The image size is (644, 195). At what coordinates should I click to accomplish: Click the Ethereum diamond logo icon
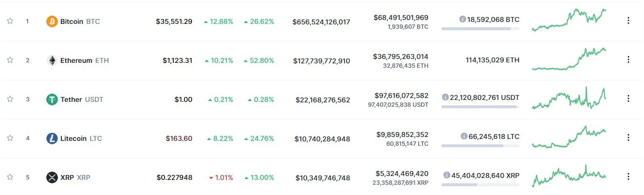[52, 60]
